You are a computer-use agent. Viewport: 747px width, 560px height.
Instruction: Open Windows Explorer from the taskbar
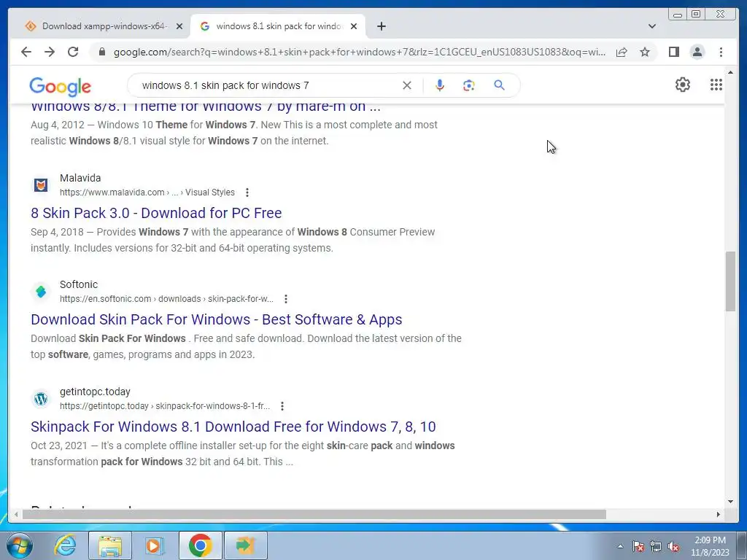coord(110,545)
